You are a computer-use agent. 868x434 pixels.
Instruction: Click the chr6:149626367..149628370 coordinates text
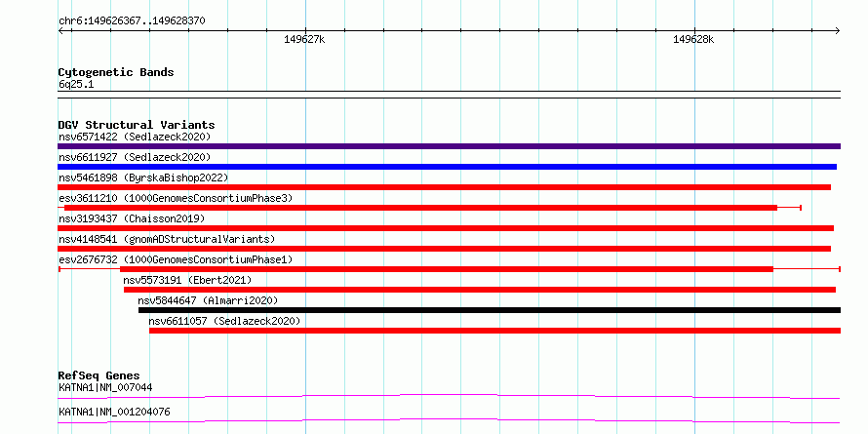click(x=132, y=21)
